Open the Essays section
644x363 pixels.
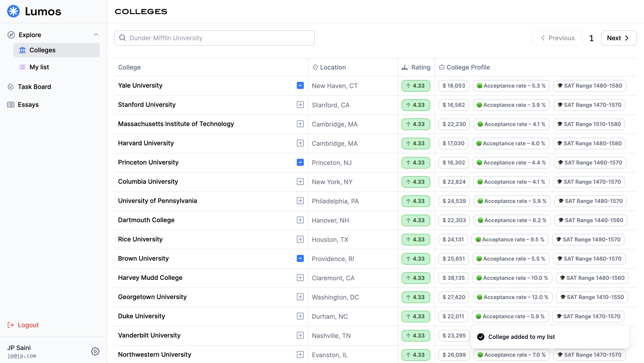click(28, 104)
